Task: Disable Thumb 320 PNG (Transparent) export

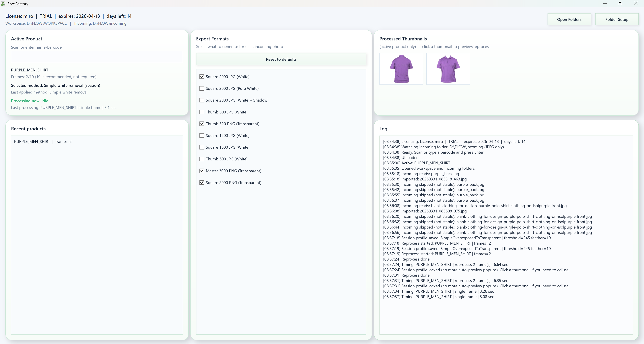Action: [202, 124]
